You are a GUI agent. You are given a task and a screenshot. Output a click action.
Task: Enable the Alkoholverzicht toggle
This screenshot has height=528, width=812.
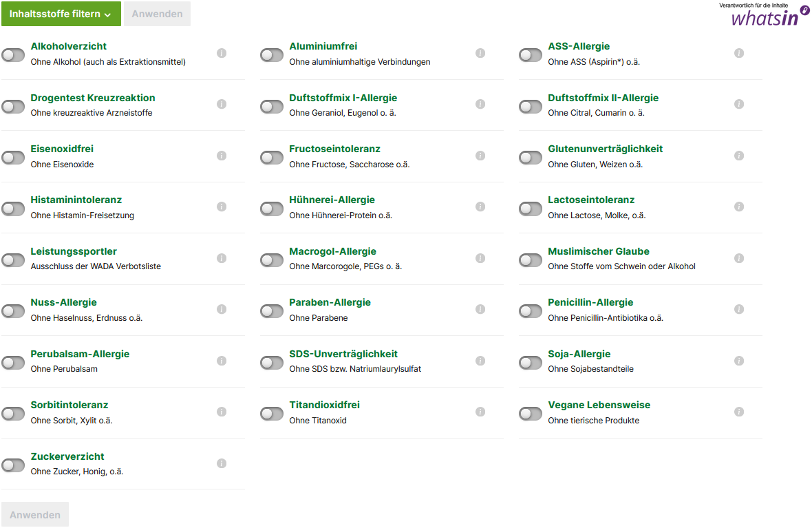(x=13, y=55)
